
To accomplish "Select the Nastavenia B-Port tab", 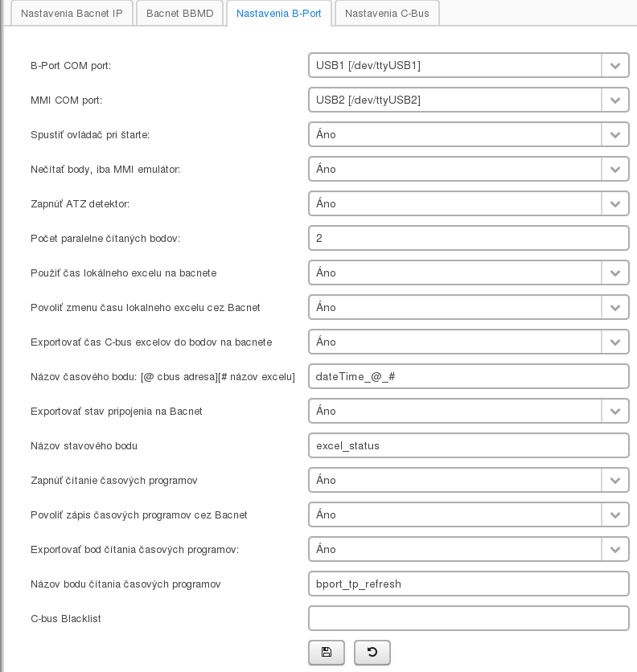I will point(279,14).
